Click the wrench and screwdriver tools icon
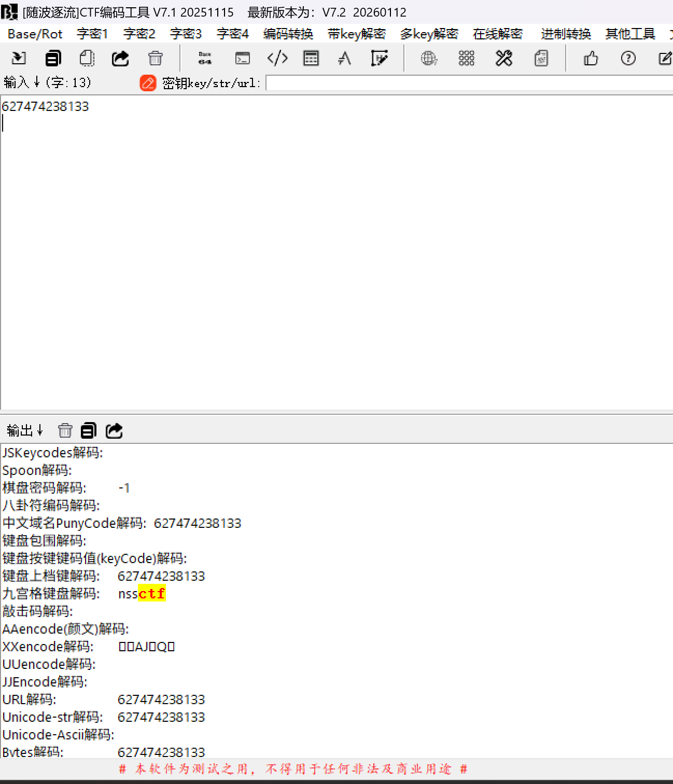The image size is (673, 784). click(503, 58)
